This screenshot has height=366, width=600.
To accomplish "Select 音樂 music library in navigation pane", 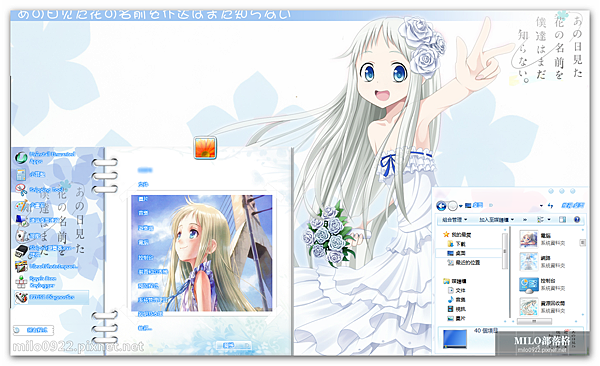I will click(x=457, y=300).
